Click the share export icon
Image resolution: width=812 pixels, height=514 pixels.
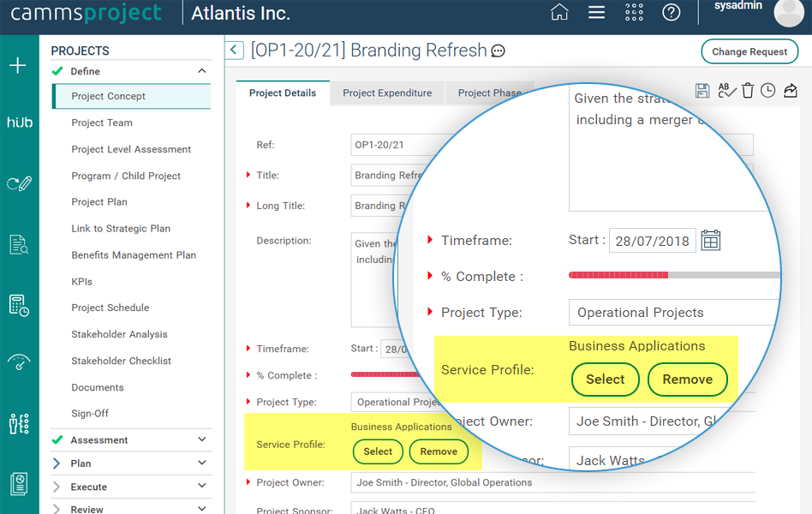[x=791, y=91]
